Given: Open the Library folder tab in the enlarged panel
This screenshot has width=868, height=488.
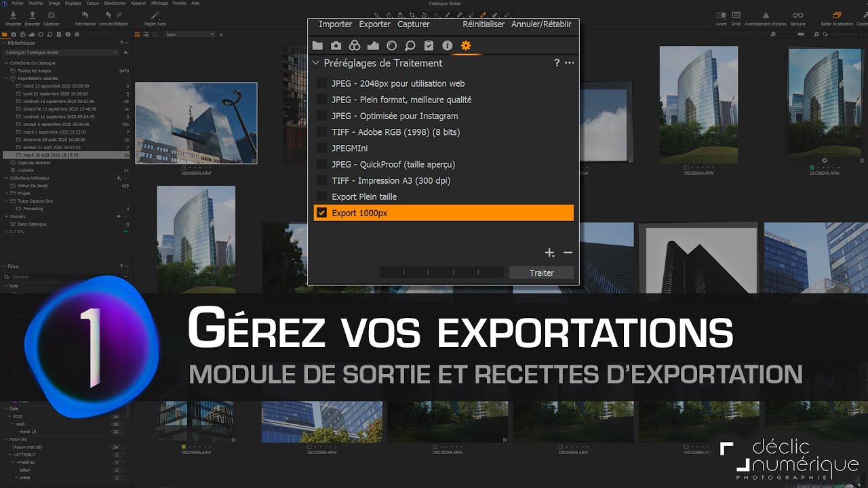Looking at the screenshot, I should 317,45.
